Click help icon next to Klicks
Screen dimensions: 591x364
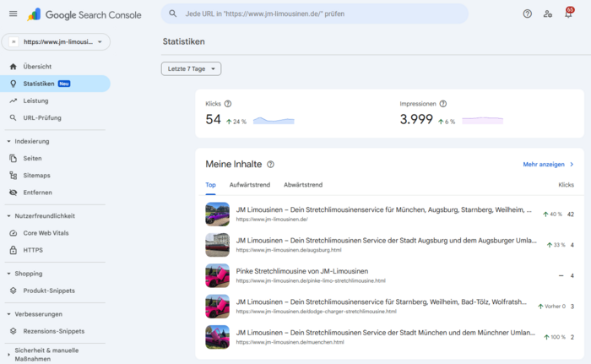tap(228, 104)
